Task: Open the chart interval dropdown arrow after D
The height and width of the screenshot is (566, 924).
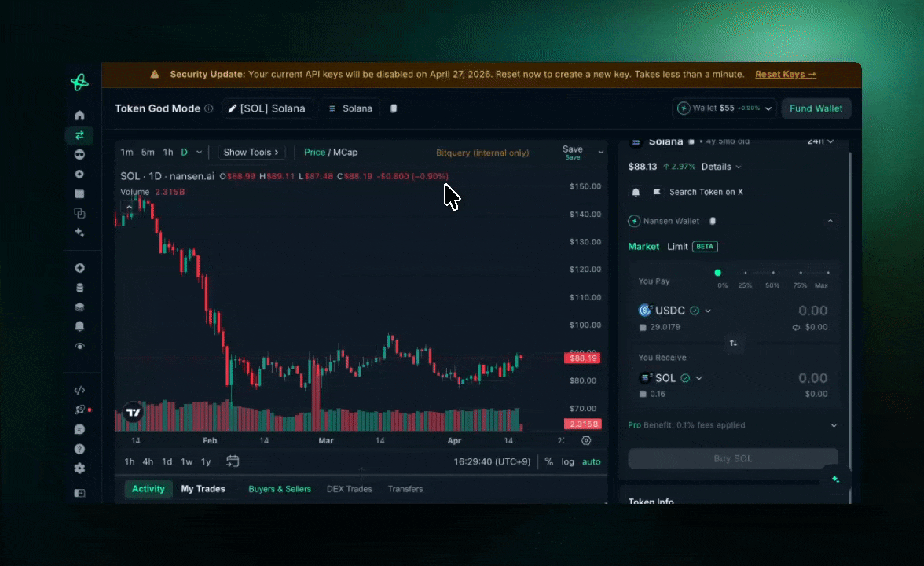Action: click(200, 153)
